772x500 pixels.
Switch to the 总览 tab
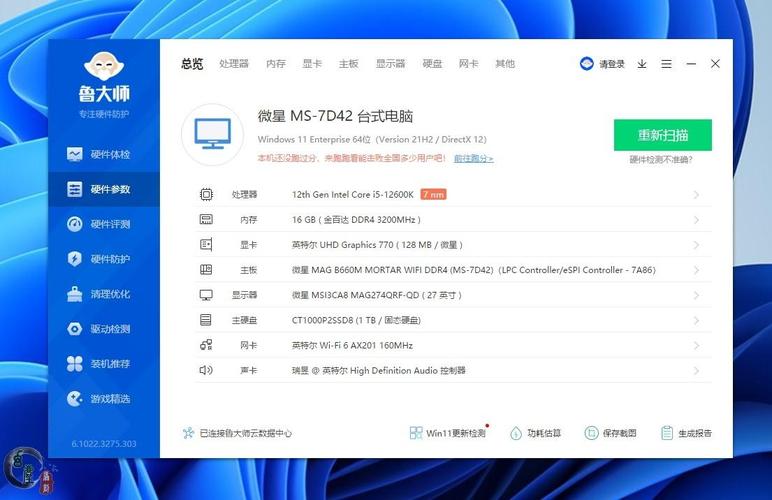[192, 63]
